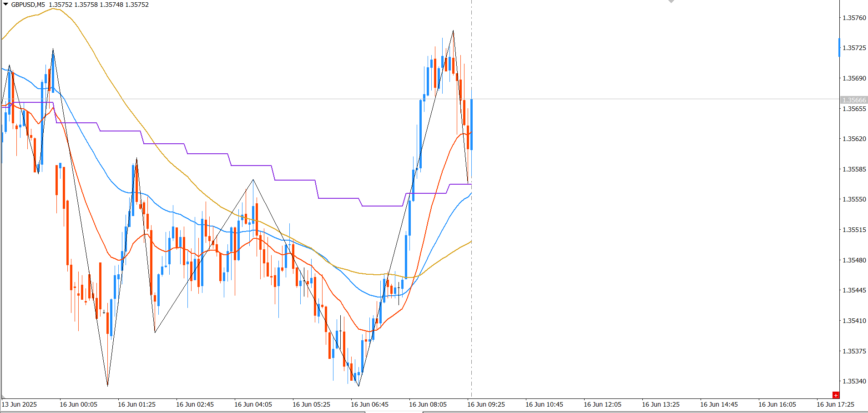868x413 pixels.
Task: Click the 16 Jun 04:05 time label
Action: pos(253,404)
